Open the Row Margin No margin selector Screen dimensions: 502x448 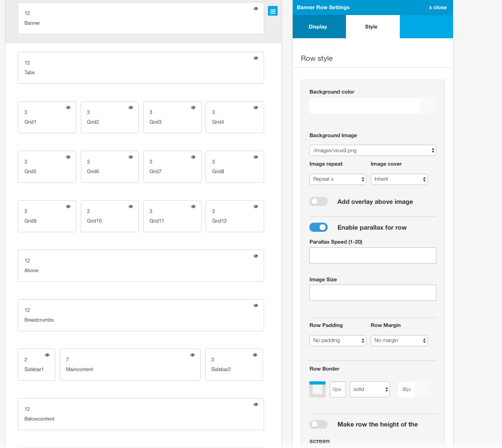pos(399,340)
